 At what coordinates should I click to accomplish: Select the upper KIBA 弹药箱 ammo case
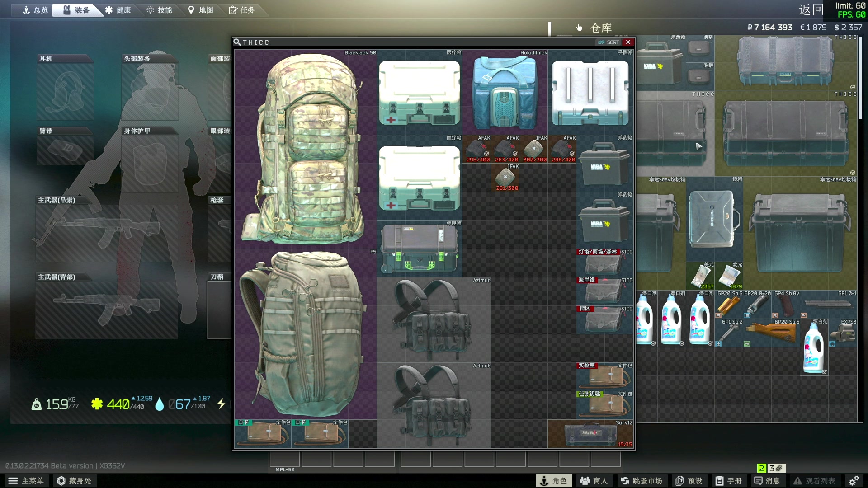(605, 163)
